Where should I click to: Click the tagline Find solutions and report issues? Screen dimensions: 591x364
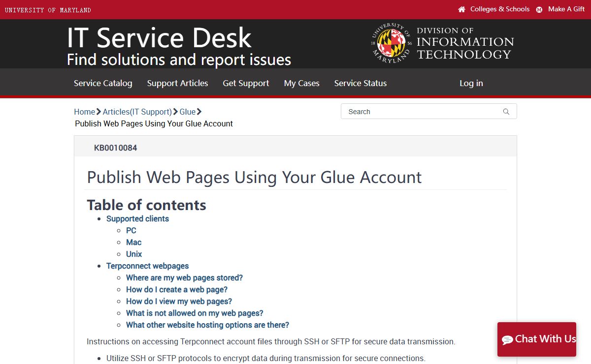coord(179,60)
